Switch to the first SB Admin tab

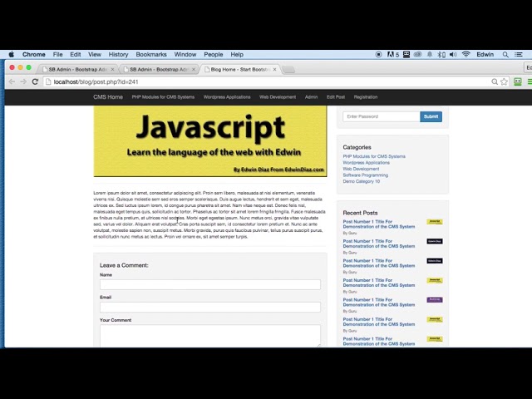77,69
